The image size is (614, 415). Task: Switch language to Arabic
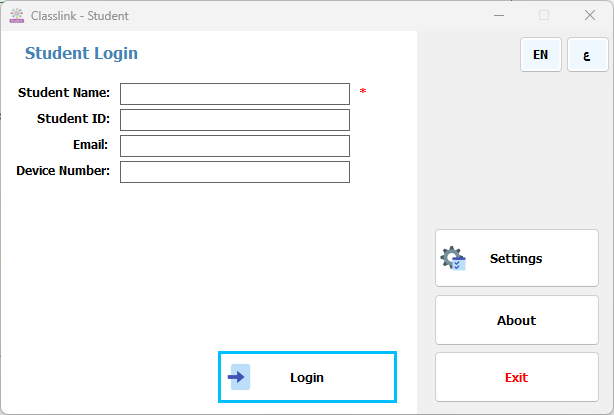pyautogui.click(x=587, y=54)
